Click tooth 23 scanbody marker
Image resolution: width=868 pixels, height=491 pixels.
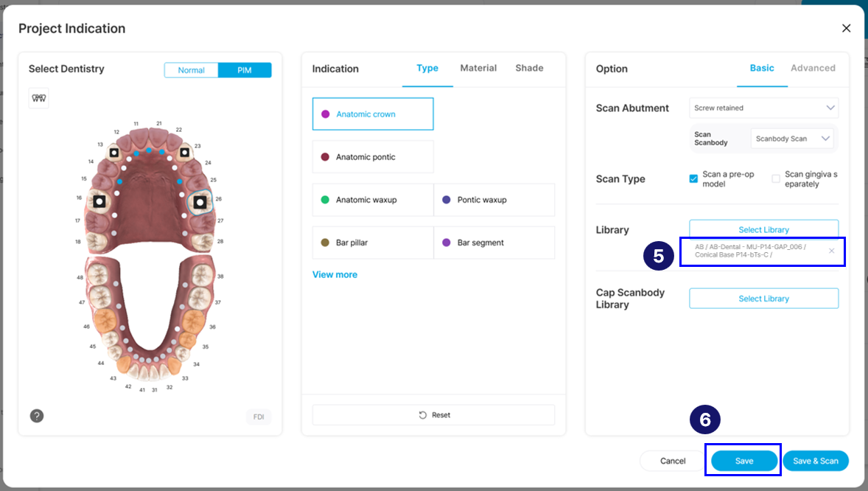184,153
